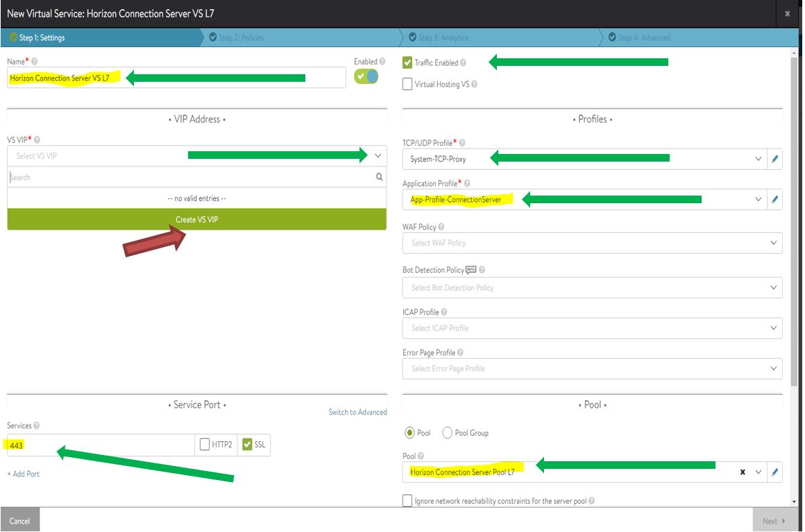Click the Name input field

pos(176,78)
